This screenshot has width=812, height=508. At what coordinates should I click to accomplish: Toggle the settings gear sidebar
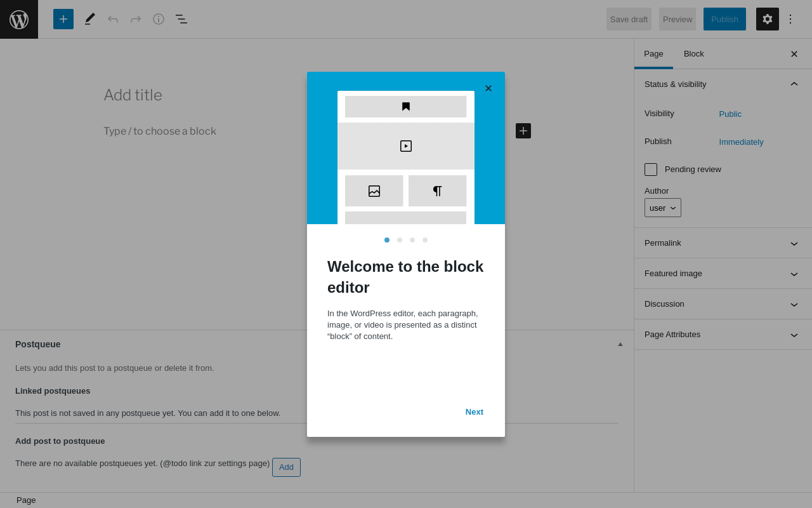768,19
